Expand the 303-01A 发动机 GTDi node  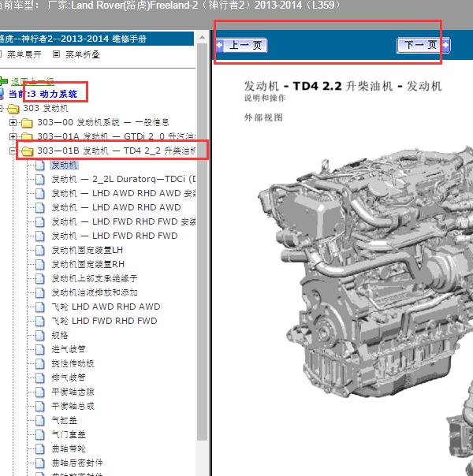coord(13,136)
